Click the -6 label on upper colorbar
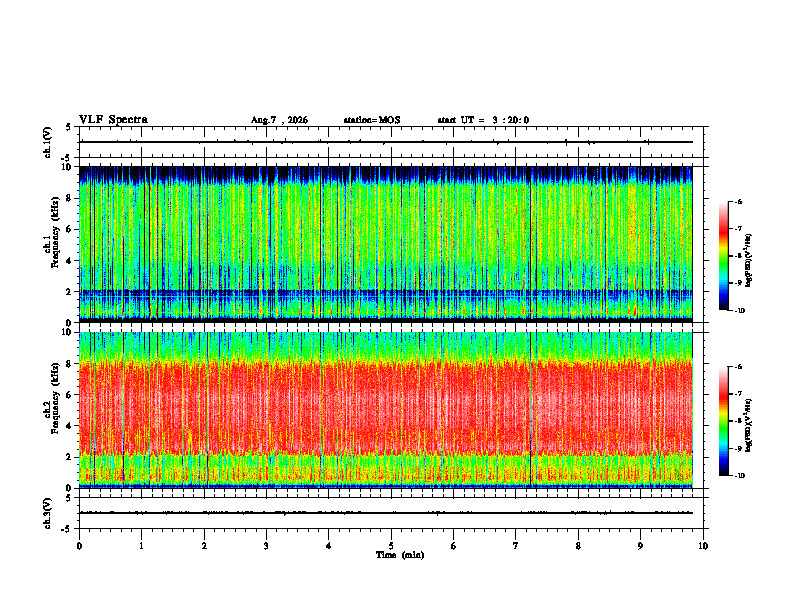 click(739, 202)
